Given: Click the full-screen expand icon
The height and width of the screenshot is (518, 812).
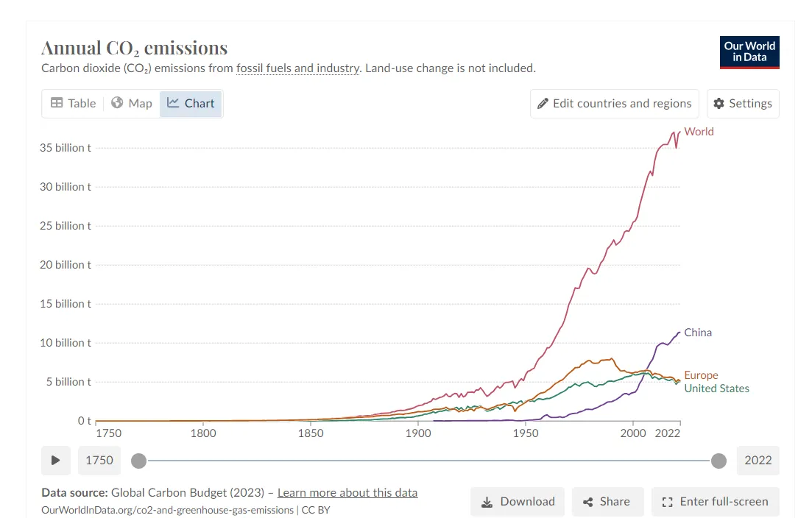Looking at the screenshot, I should coord(668,502).
